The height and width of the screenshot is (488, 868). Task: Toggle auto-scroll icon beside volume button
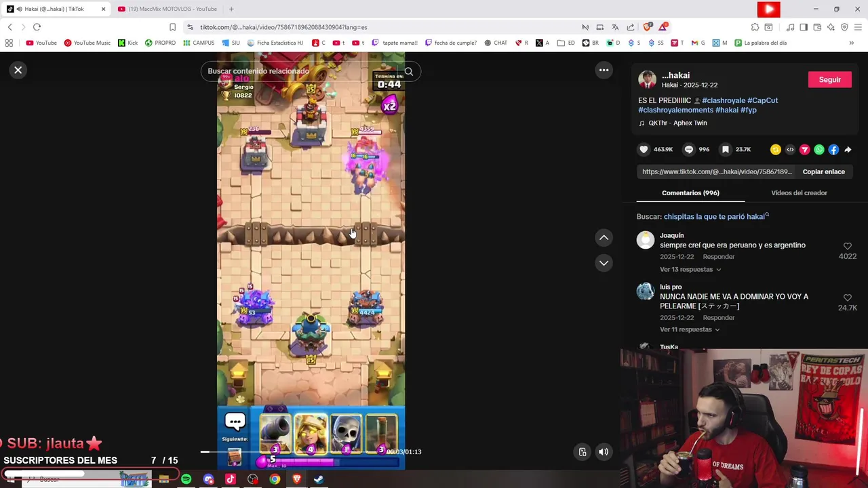(x=583, y=452)
